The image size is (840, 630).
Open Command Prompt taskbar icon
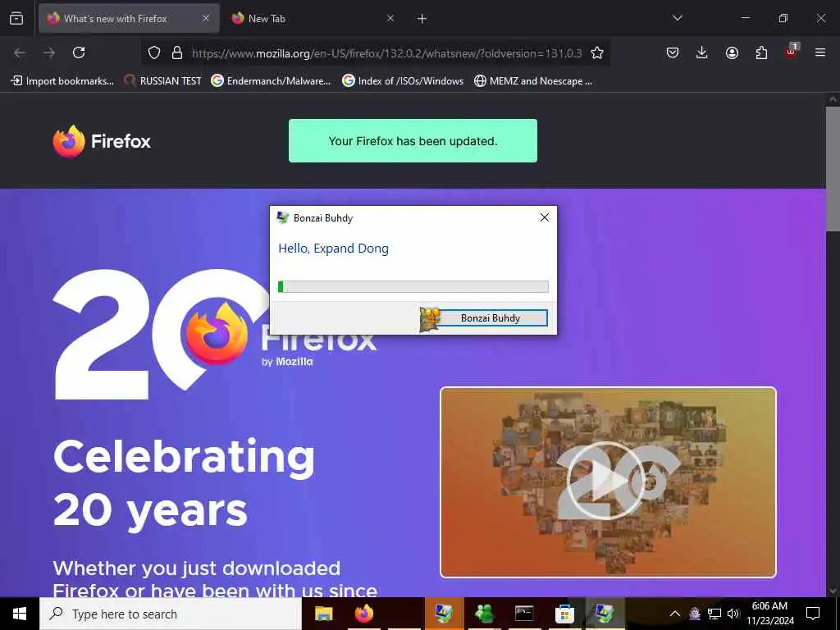click(524, 614)
